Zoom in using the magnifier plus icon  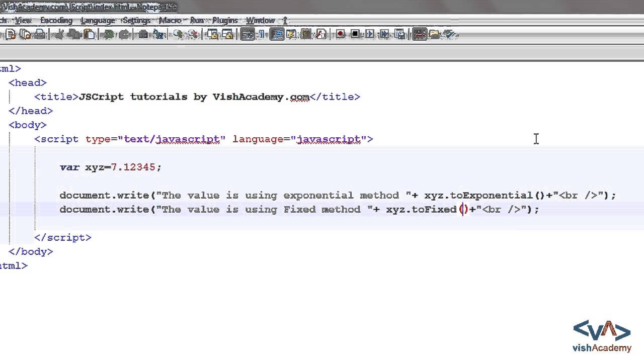[178, 34]
